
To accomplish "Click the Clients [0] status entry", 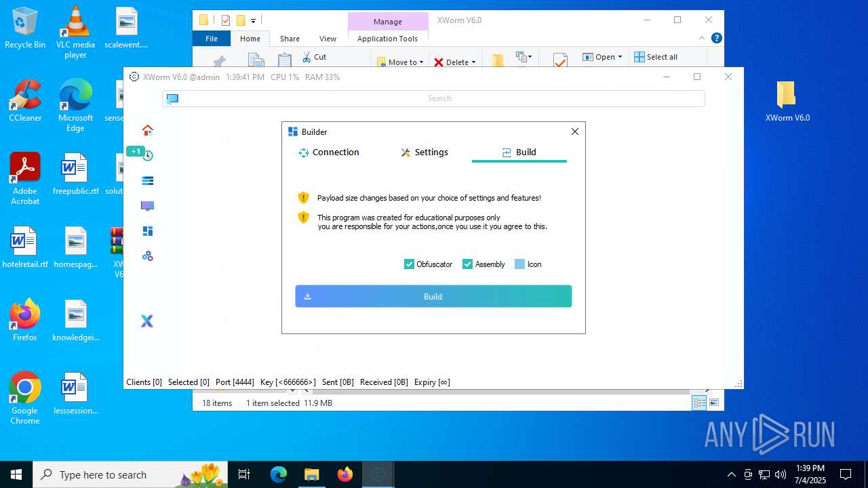I will [144, 382].
